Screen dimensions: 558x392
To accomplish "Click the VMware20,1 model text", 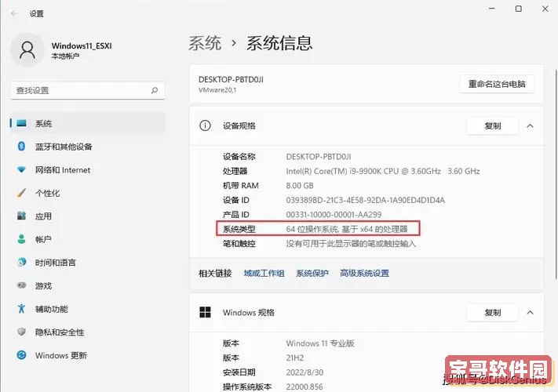I will pyautogui.click(x=217, y=90).
